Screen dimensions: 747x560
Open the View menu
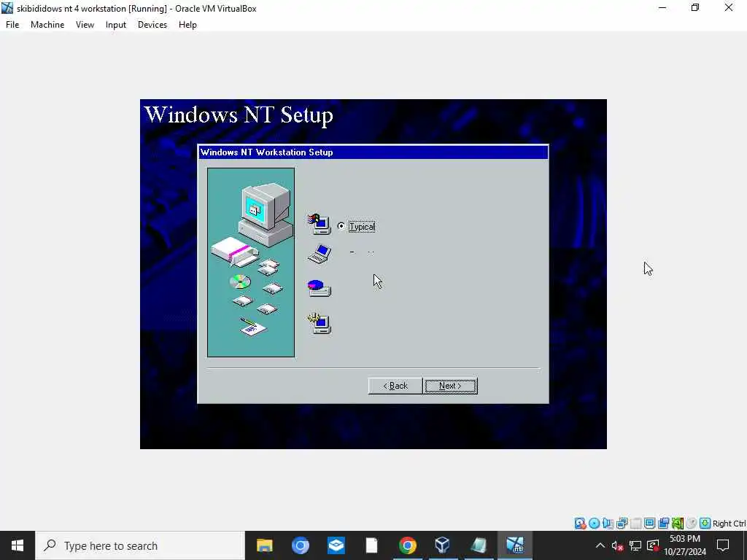[85, 25]
